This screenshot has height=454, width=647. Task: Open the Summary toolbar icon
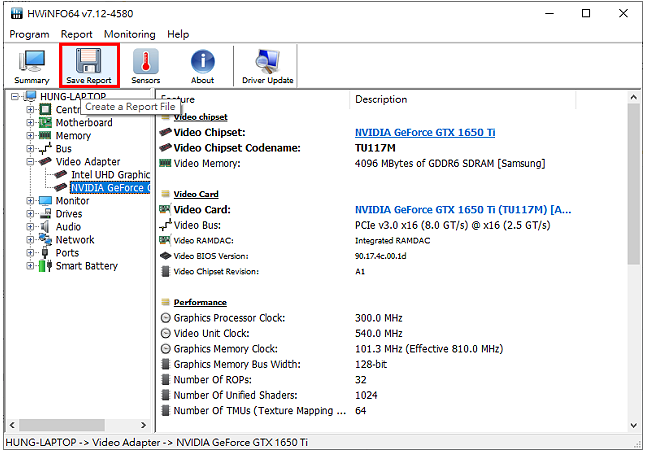tap(32, 66)
